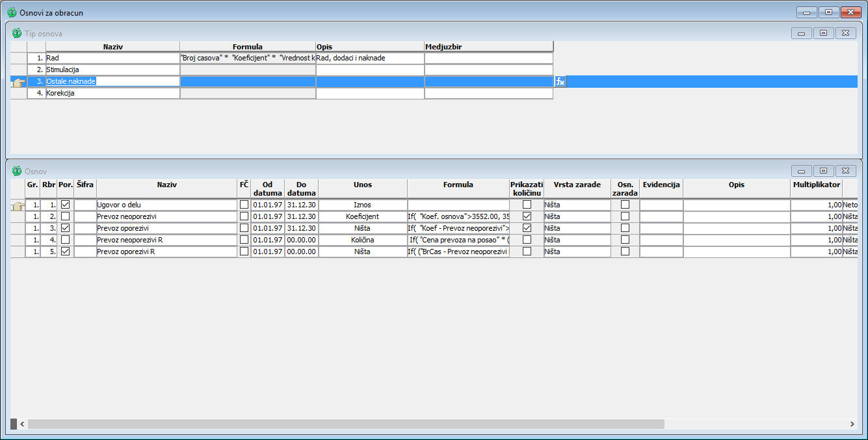Viewport: 868px width, 440px height.
Task: Click the Ostale naknade name cell
Action: point(112,81)
